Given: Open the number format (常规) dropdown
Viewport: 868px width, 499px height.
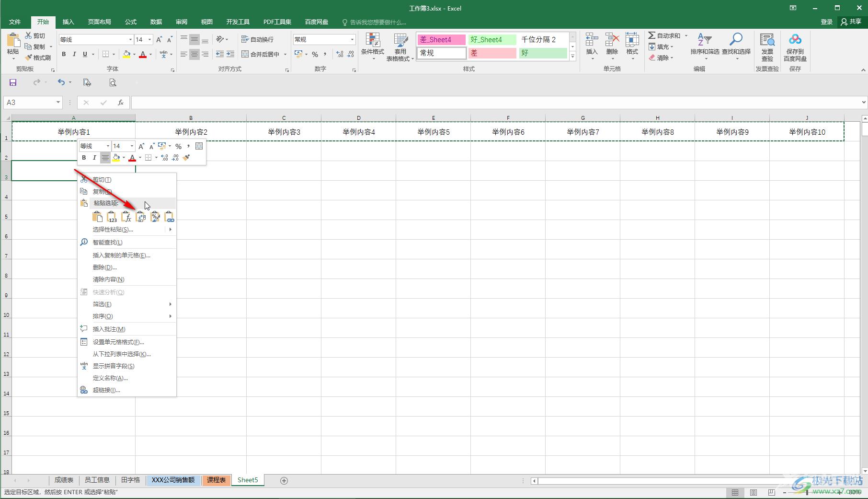Looking at the screenshot, I should tap(352, 39).
